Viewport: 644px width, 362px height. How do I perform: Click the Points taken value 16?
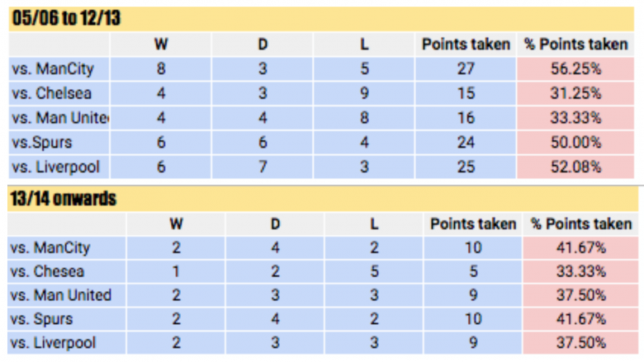[466, 118]
